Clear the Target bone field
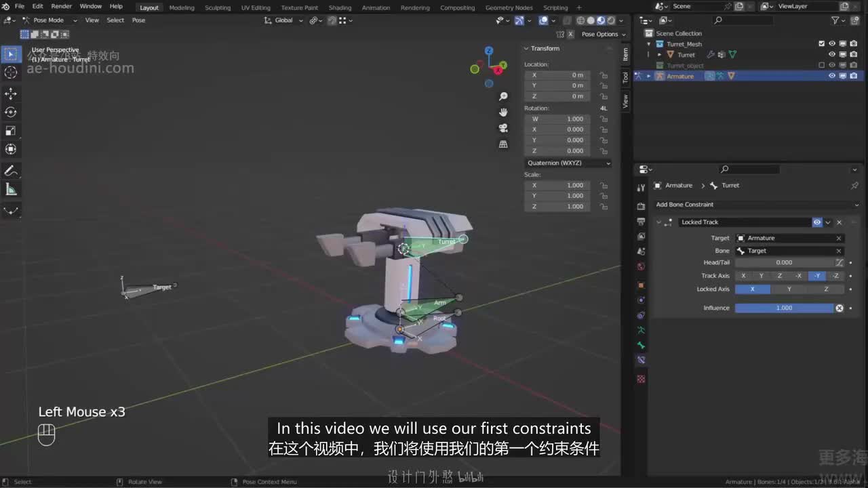 click(x=839, y=251)
